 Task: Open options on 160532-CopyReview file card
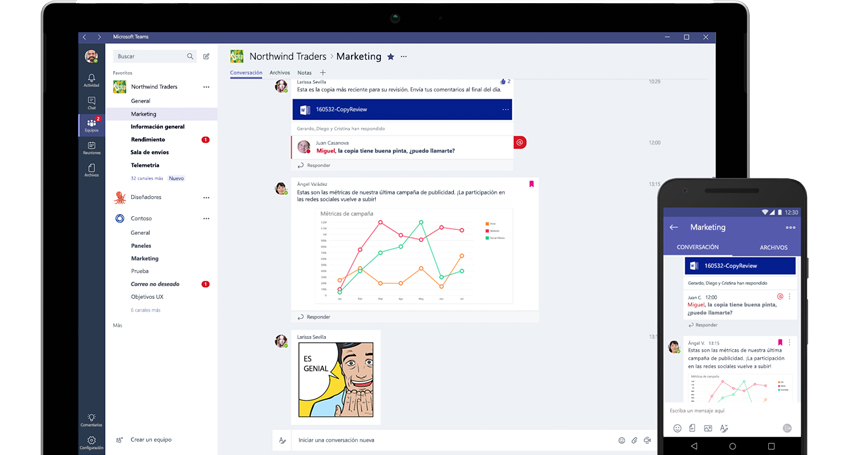tap(505, 110)
